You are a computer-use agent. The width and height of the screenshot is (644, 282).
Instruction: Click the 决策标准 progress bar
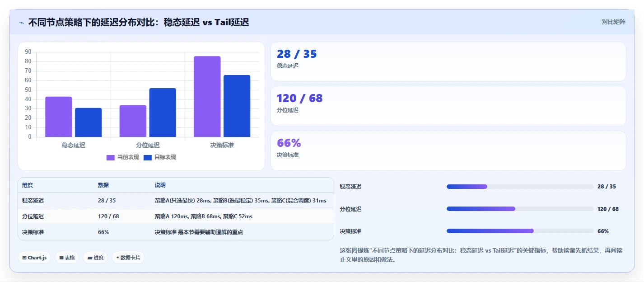[520, 231]
